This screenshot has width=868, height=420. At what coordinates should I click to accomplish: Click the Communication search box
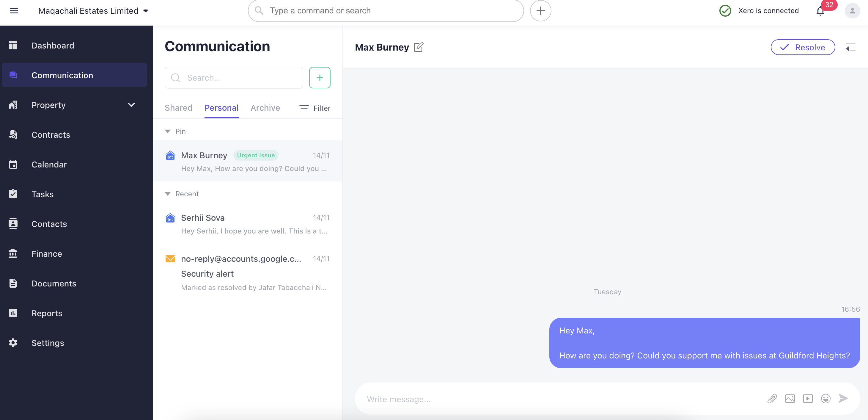click(x=234, y=78)
